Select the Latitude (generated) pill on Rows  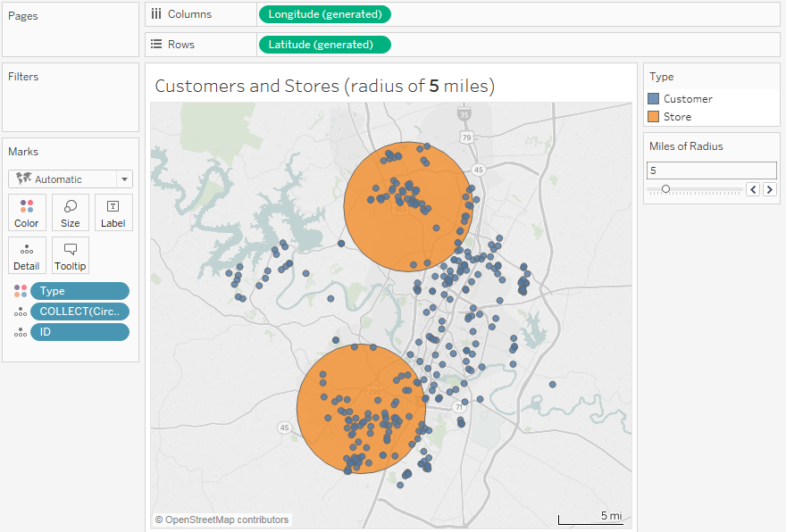pyautogui.click(x=324, y=45)
